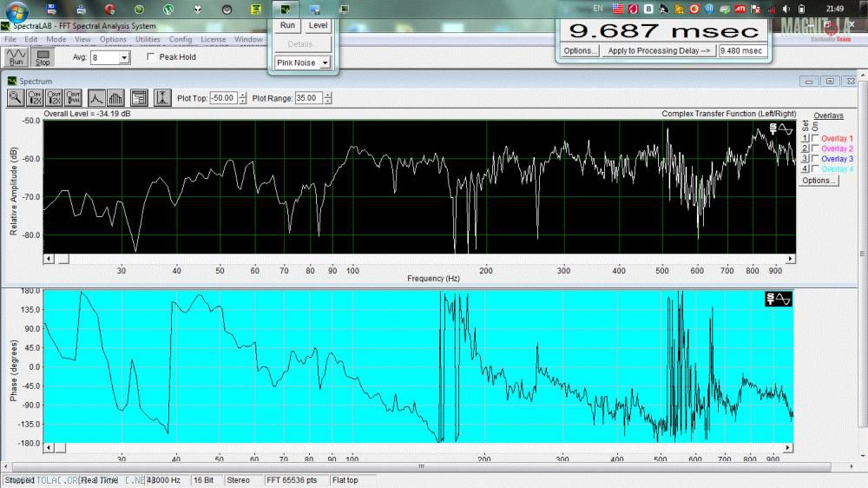Click the S/T sine icon on phase plot
868x488 pixels.
(779, 299)
